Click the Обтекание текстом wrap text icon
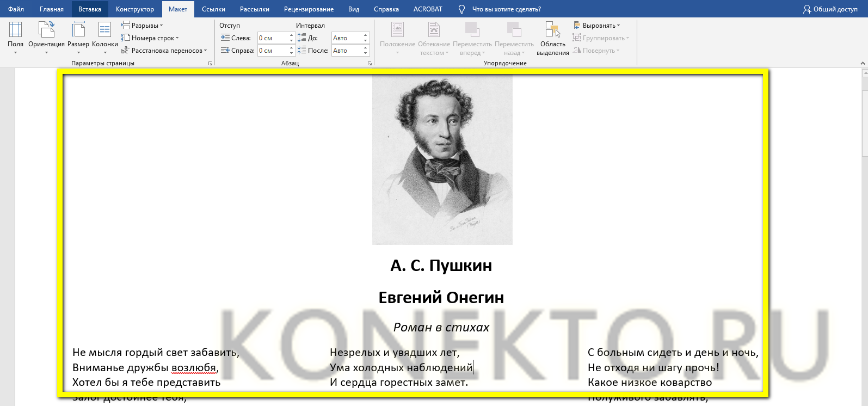Viewport: 868px width, 406px height. 434,30
